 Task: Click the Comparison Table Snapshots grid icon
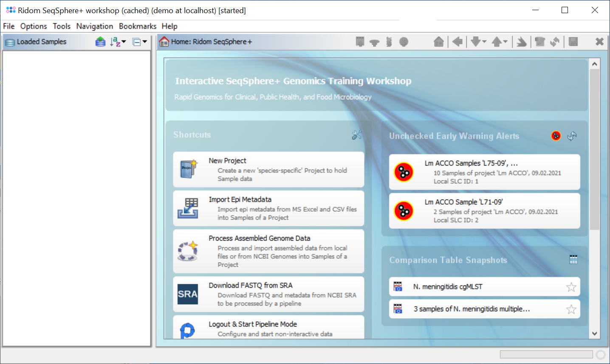coord(573,260)
